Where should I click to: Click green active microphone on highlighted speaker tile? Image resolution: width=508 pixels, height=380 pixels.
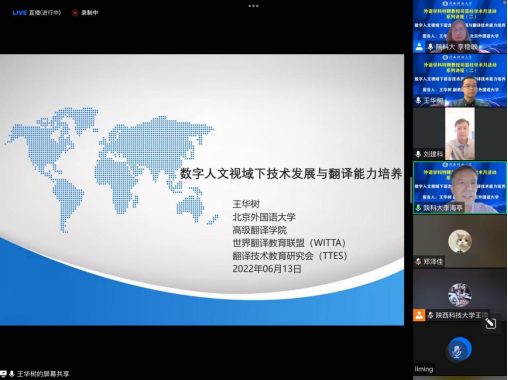[x=418, y=208]
